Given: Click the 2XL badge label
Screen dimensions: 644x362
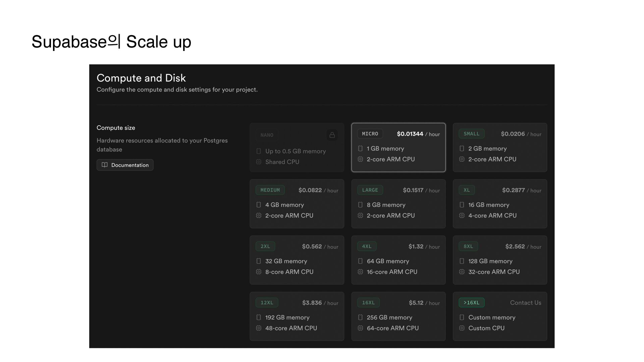Looking at the screenshot, I should (265, 246).
